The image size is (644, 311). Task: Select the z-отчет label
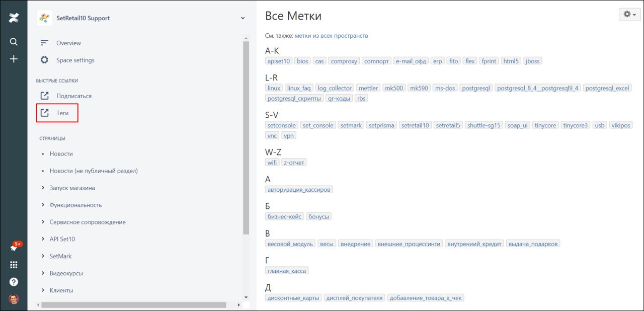294,163
